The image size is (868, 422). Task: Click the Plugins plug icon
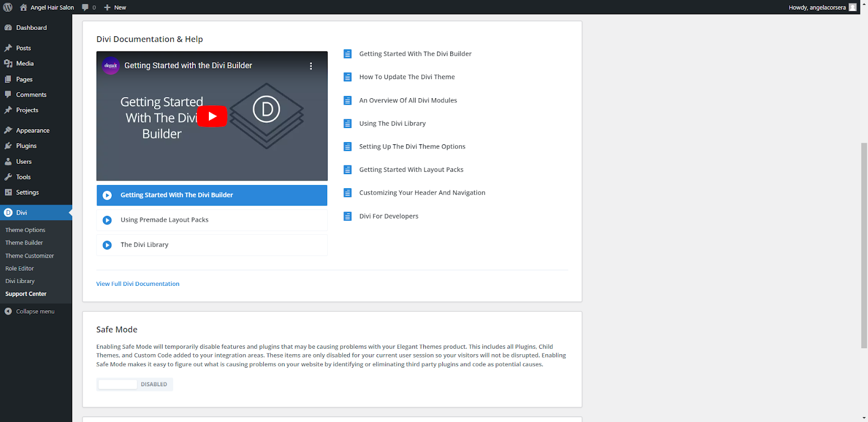[8, 146]
